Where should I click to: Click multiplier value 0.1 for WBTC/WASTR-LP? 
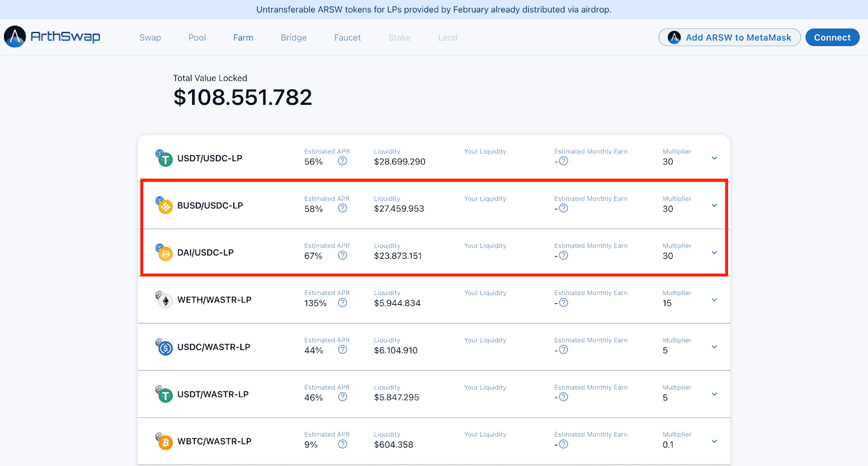coord(668,445)
